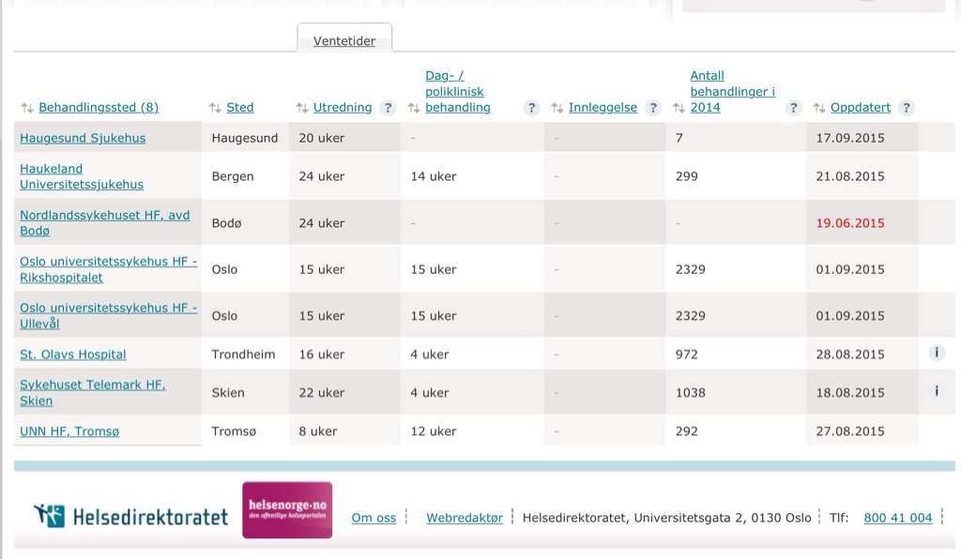
Task: Open info icon on St. Olavs Hospital row
Action: [936, 353]
